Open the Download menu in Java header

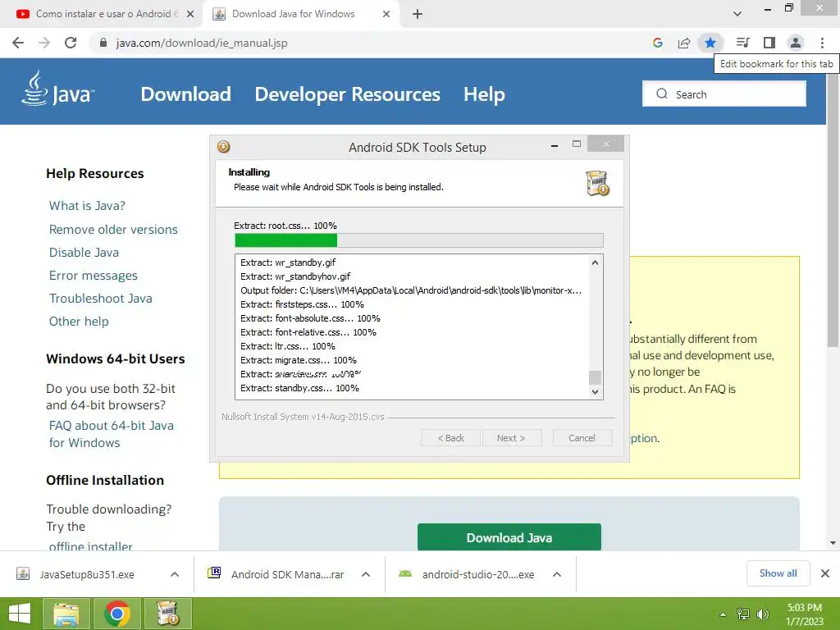point(186,94)
